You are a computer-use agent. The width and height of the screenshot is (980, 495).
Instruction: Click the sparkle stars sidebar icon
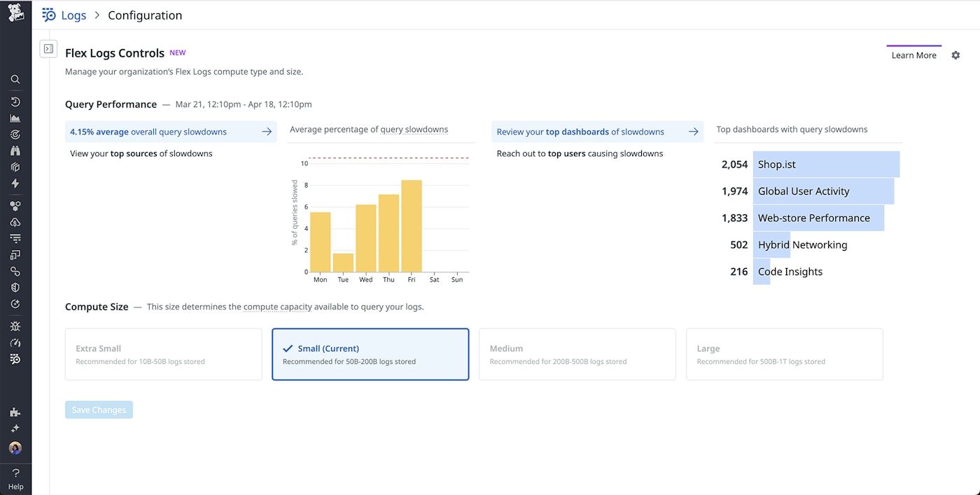(15, 428)
